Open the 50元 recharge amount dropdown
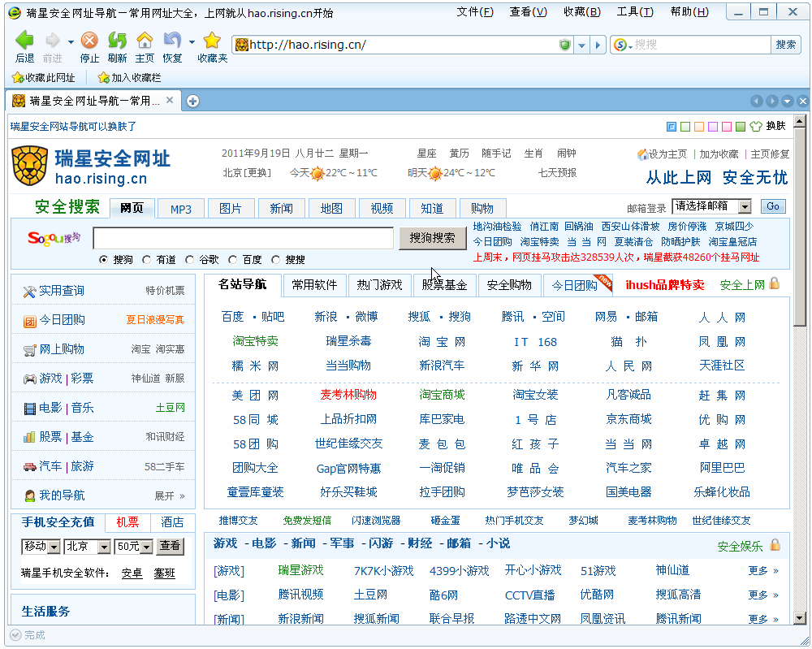 click(134, 547)
